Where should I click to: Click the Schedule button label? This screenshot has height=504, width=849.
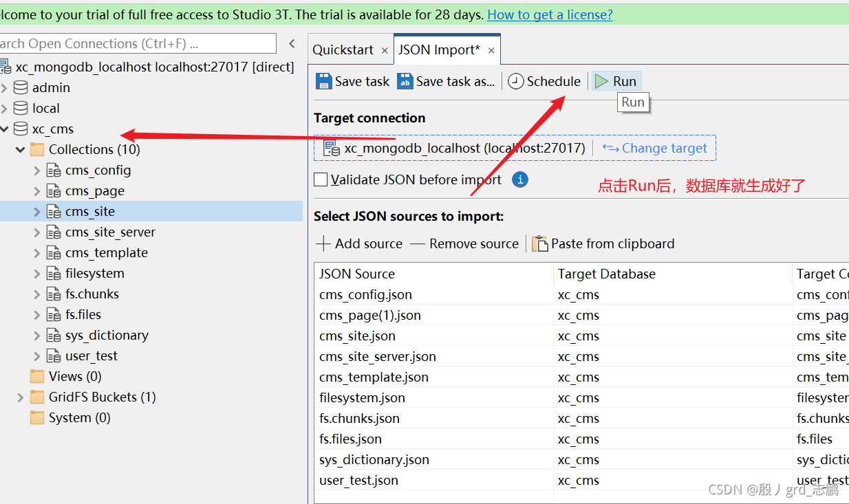click(554, 81)
